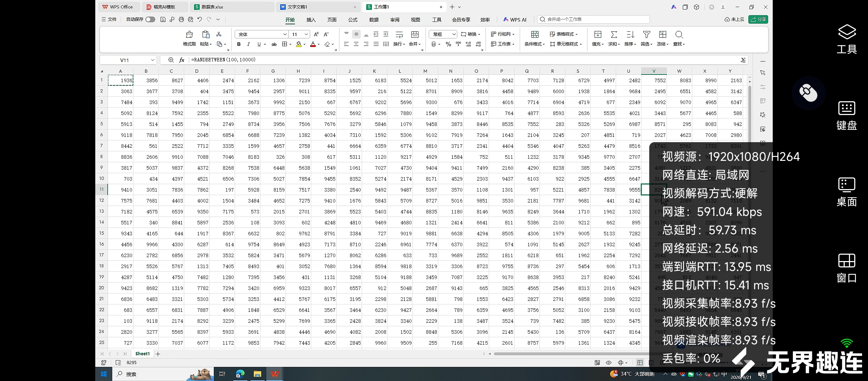Click the Print icon in quick toolbar
This screenshot has height=381, width=868.
[x=181, y=19]
